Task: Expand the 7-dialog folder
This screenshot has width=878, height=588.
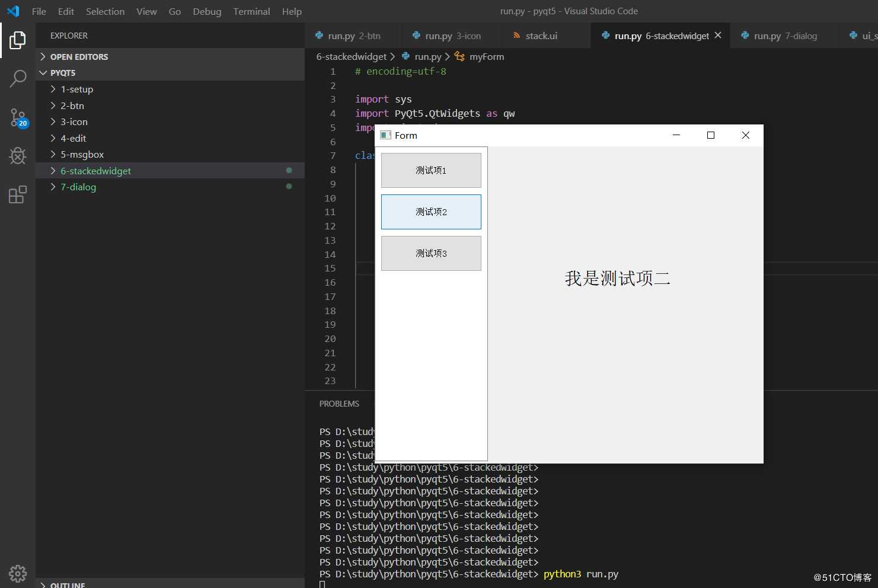Action: pyautogui.click(x=53, y=187)
